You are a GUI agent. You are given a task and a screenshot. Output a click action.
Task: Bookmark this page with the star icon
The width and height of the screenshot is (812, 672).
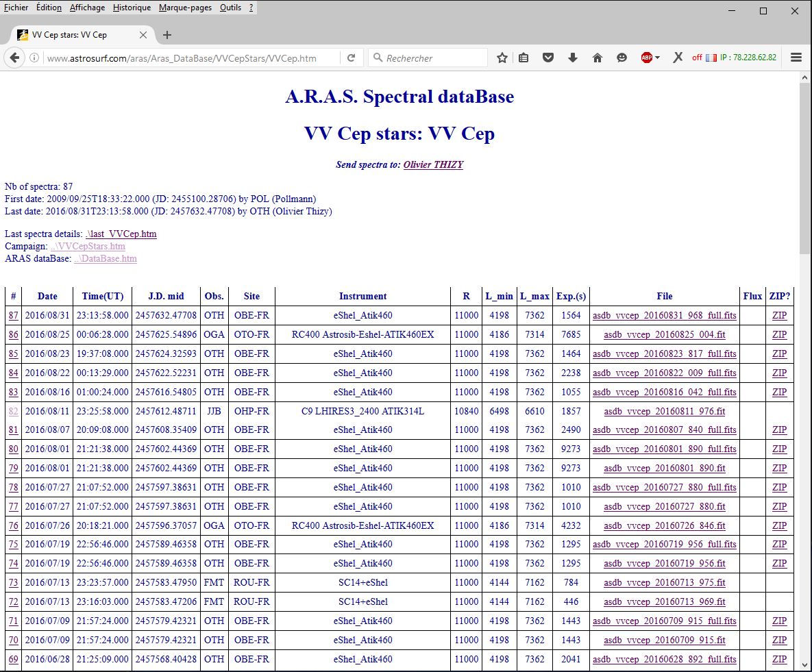tap(502, 58)
